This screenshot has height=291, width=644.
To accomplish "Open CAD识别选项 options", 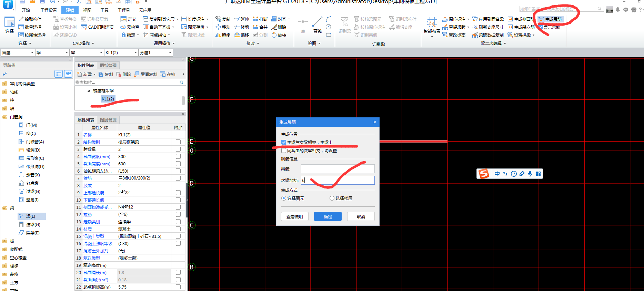I will (97, 27).
